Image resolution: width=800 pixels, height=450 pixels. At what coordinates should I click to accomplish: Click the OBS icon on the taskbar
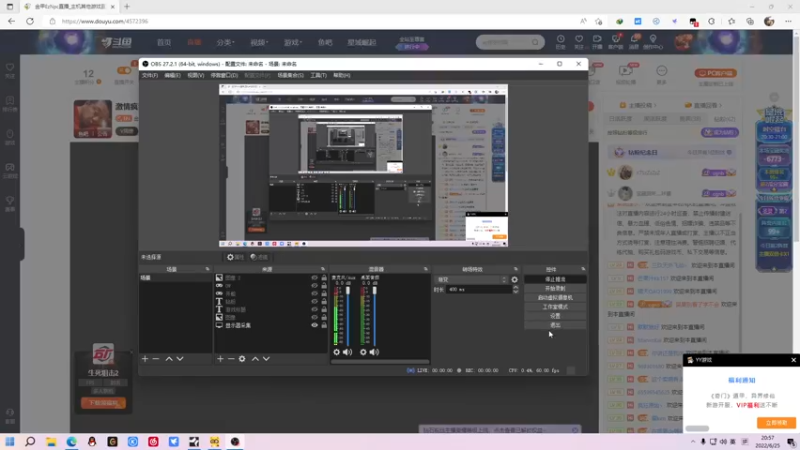(x=235, y=441)
